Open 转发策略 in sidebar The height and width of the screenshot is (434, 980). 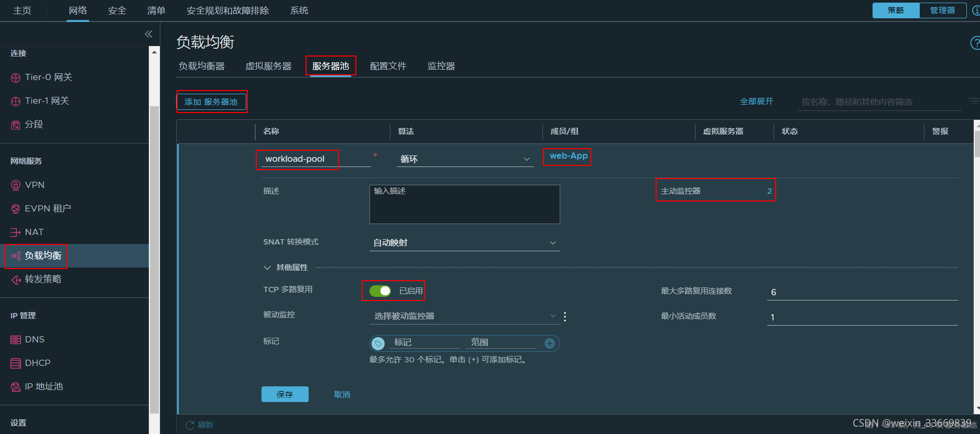(43, 280)
